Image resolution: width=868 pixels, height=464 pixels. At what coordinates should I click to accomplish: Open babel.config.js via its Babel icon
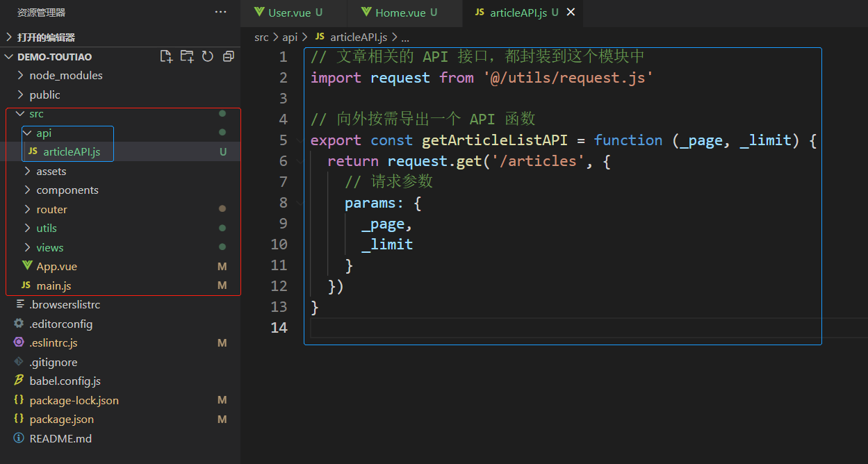[19, 381]
